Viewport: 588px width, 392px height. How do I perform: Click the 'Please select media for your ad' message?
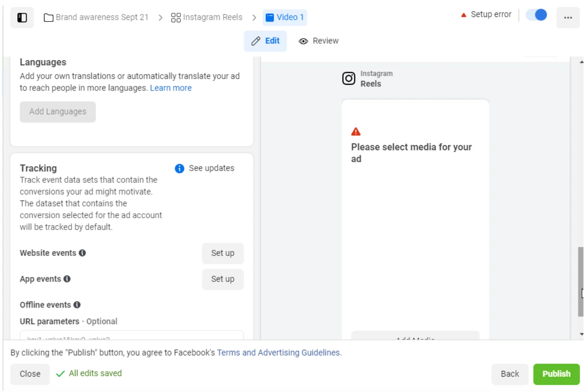pyautogui.click(x=412, y=153)
